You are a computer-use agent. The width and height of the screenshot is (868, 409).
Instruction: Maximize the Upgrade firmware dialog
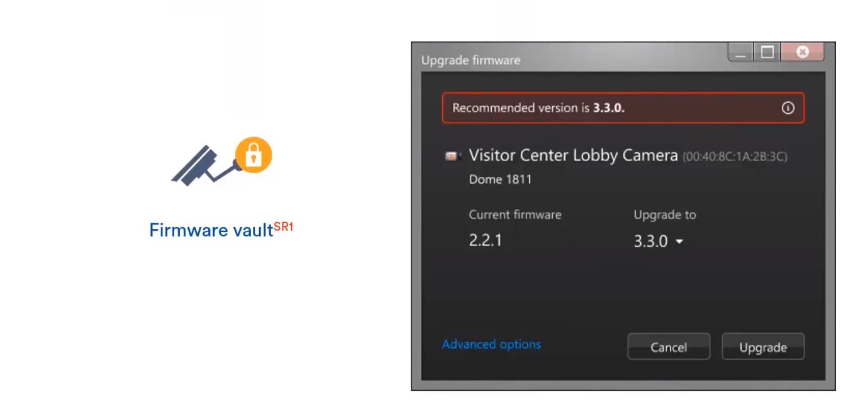tap(767, 53)
